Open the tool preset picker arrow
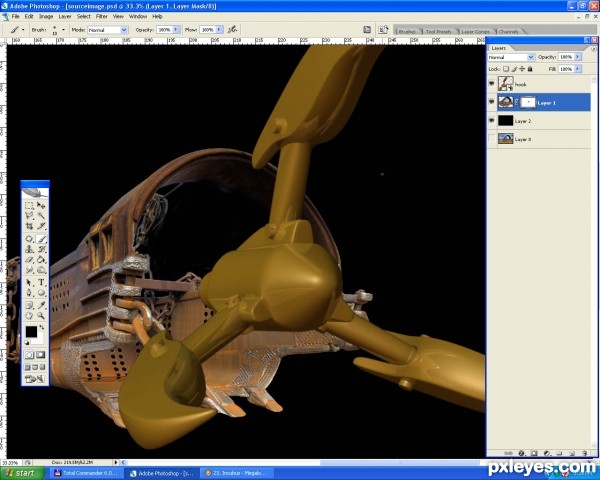This screenshot has width=600, height=480. pos(23,29)
